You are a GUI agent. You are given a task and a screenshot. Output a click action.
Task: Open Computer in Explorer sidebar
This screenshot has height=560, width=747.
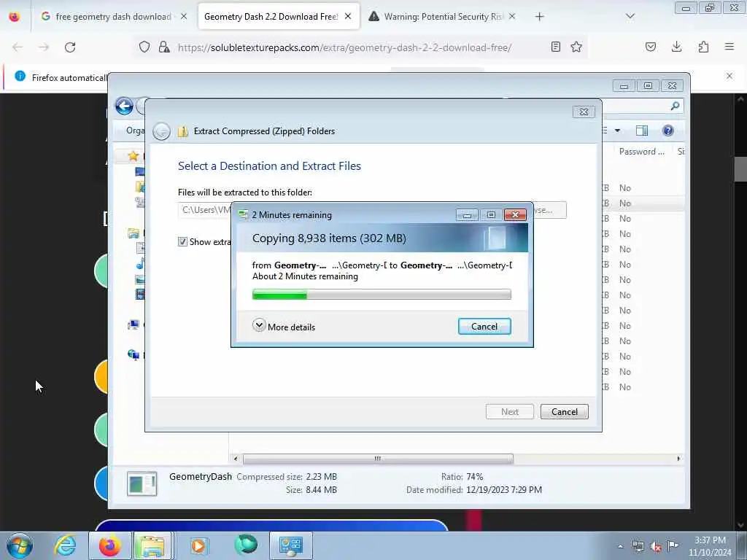point(133,324)
